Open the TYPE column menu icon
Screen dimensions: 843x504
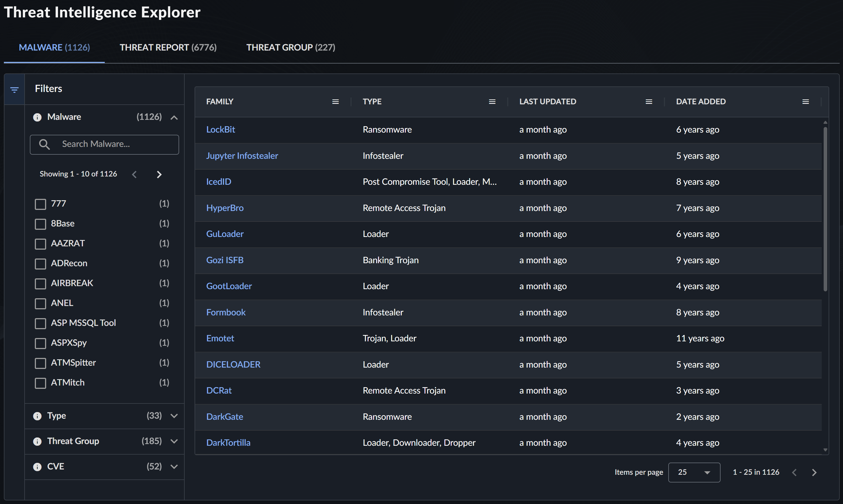492,102
